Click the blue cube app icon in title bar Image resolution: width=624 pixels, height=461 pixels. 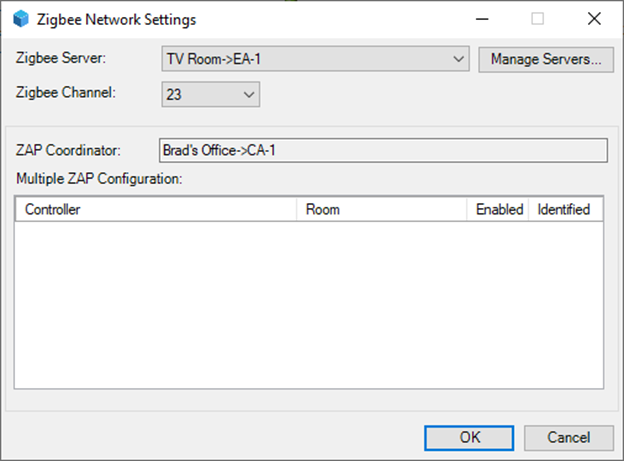coord(21,19)
